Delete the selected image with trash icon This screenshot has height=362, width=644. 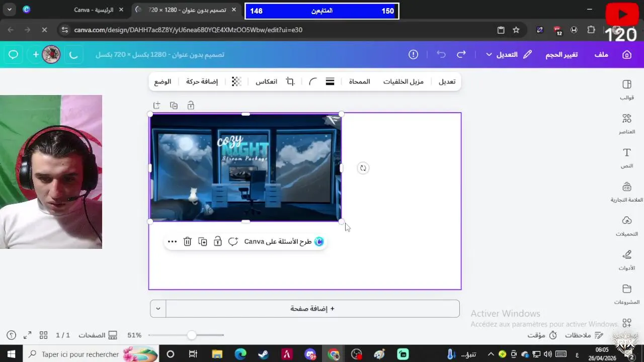(187, 242)
